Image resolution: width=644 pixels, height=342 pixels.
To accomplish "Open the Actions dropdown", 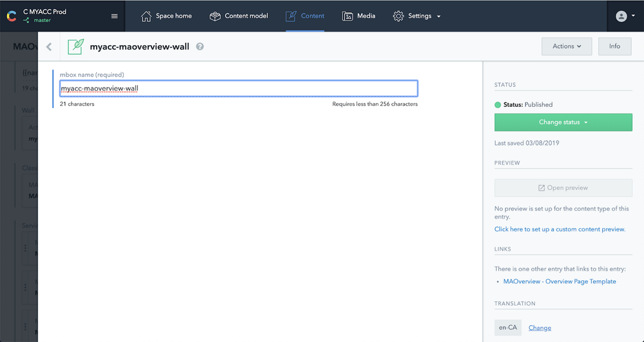I will coord(567,46).
